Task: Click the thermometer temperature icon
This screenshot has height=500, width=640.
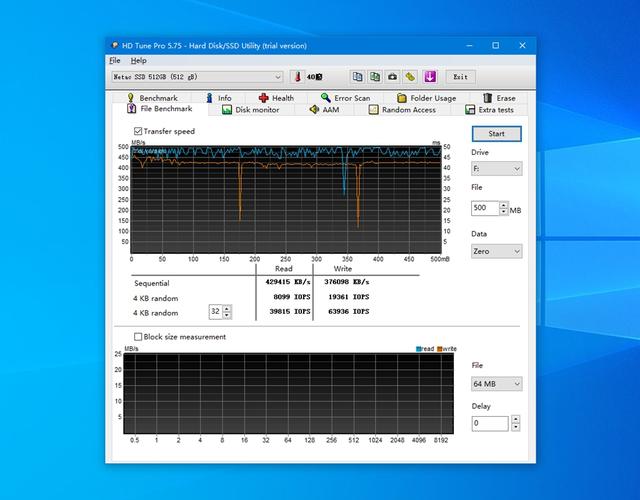Action: [x=298, y=77]
